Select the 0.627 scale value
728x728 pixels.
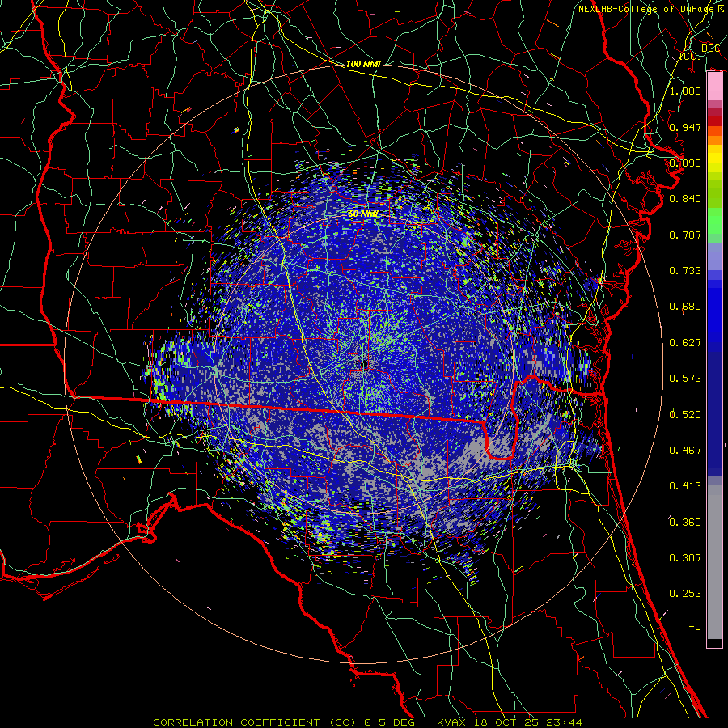pos(685,343)
